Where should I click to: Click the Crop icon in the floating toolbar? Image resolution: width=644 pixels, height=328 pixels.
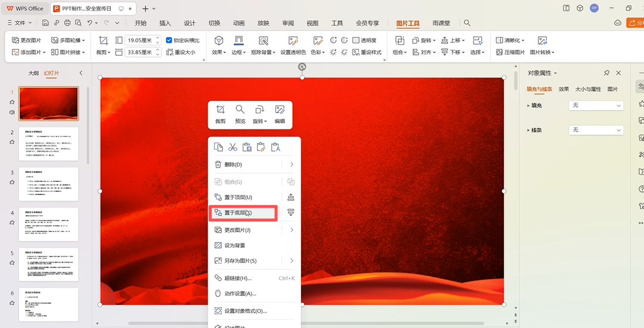coord(220,110)
